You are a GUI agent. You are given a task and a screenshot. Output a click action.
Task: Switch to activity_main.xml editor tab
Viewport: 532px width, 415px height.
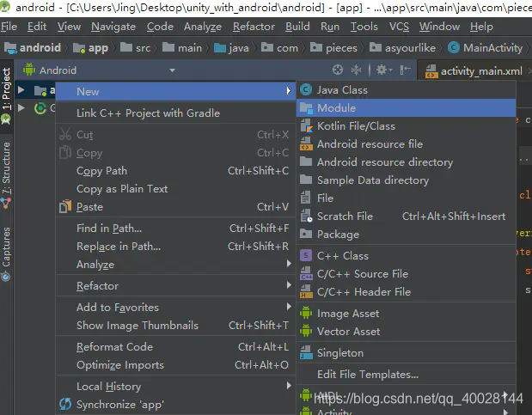coord(475,71)
